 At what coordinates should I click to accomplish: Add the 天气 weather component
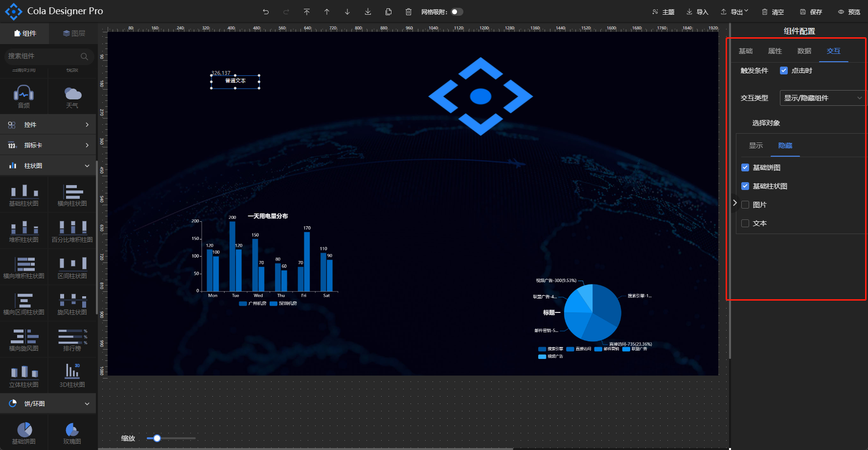[x=72, y=97]
